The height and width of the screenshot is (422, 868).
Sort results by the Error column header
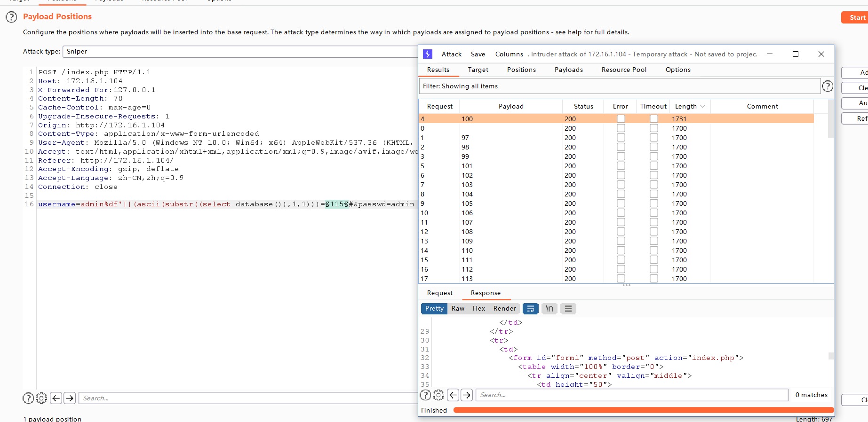pos(621,107)
